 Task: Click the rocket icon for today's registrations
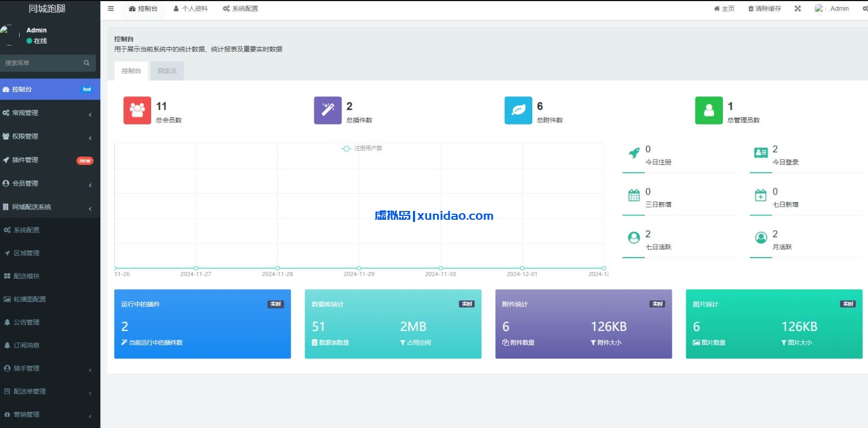click(634, 153)
